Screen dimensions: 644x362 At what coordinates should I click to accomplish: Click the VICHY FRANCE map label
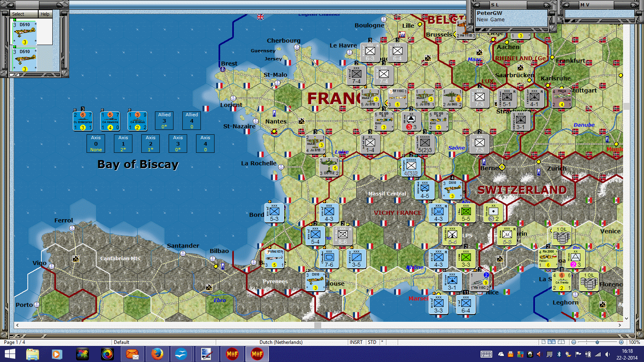(x=398, y=213)
